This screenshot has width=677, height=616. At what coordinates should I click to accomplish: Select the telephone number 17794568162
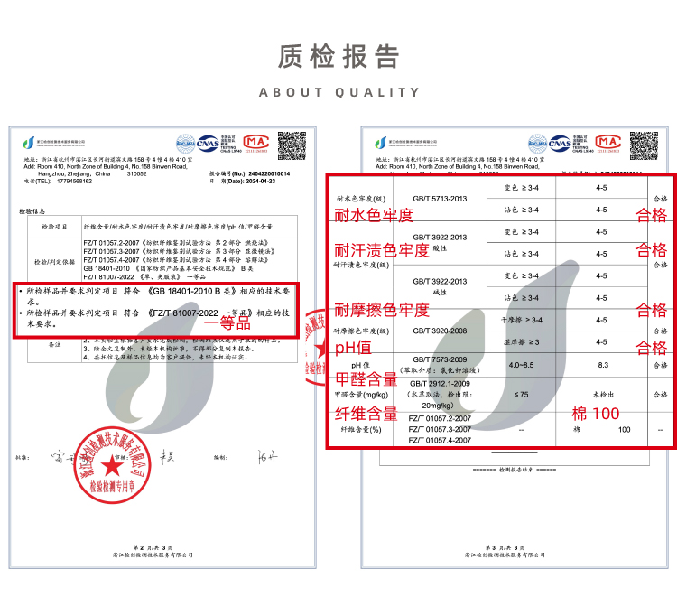pyautogui.click(x=74, y=181)
